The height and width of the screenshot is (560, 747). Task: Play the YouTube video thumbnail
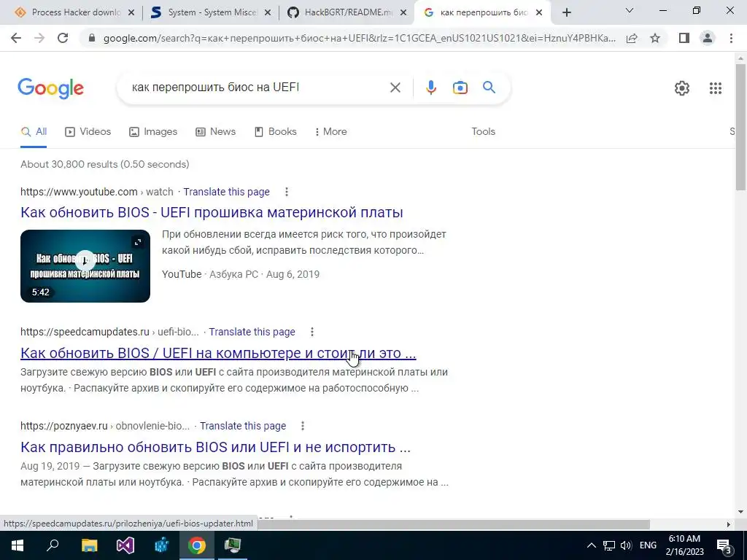tap(85, 266)
